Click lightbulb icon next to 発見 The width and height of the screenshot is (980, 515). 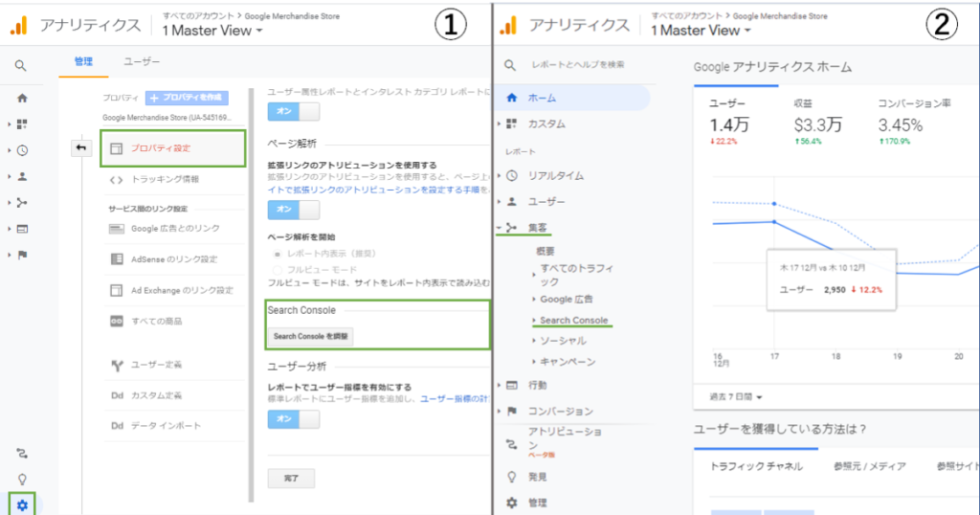512,477
